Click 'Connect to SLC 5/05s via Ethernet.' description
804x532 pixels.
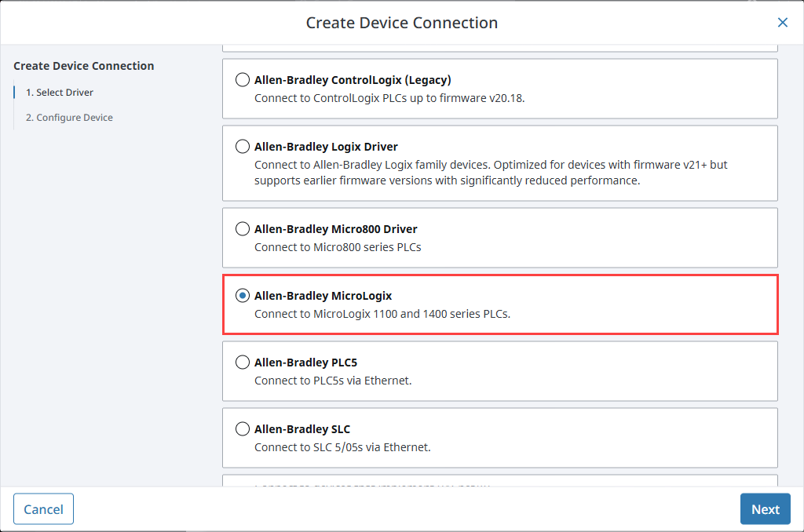342,447
